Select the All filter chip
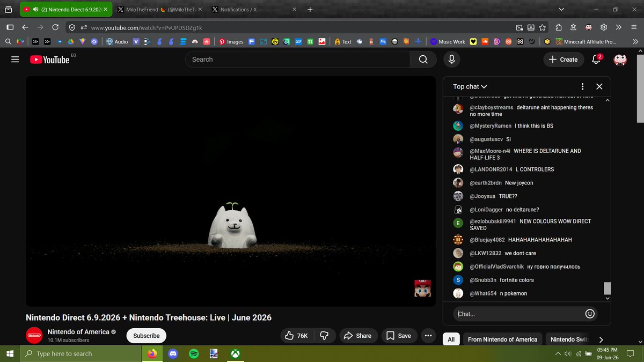Viewport: 644px width, 362px height. pyautogui.click(x=451, y=339)
